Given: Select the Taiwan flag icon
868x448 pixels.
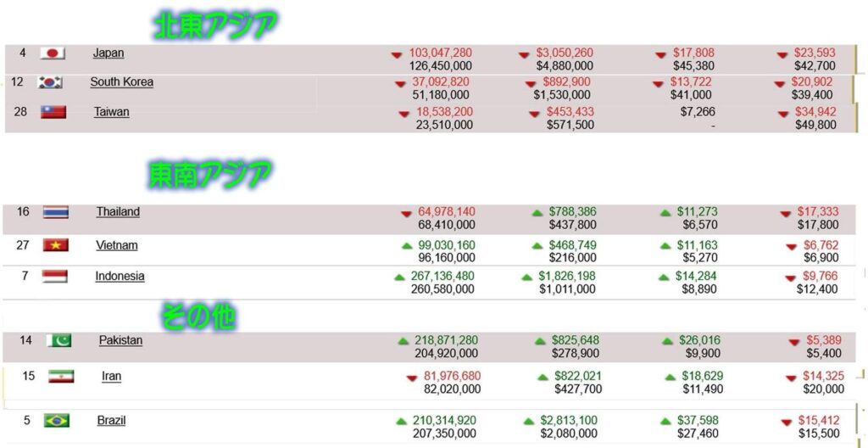Looking at the screenshot, I should (x=53, y=112).
